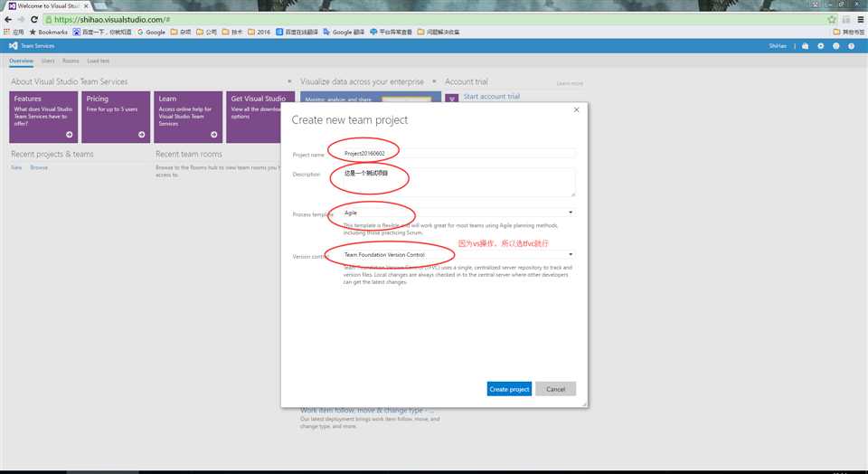The width and height of the screenshot is (868, 474).
Task: Open the Pricing tile
Action: pos(116,117)
